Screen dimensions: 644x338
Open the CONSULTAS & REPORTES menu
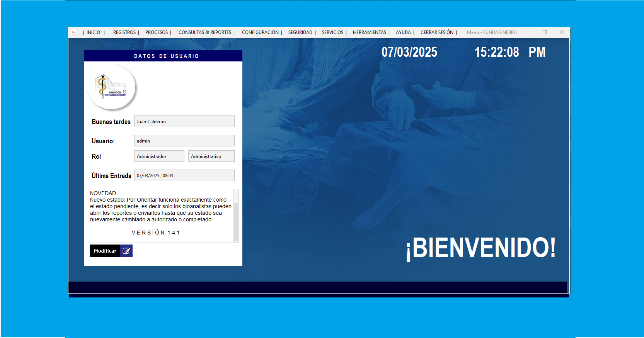[x=205, y=32]
